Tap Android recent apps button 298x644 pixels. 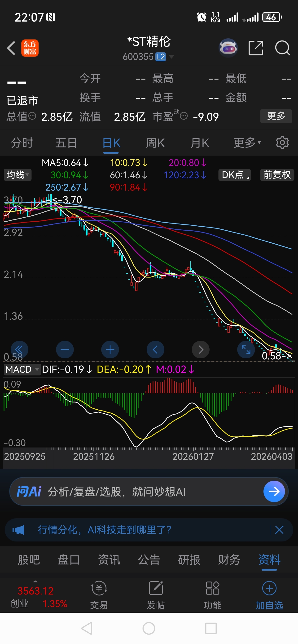211,628
